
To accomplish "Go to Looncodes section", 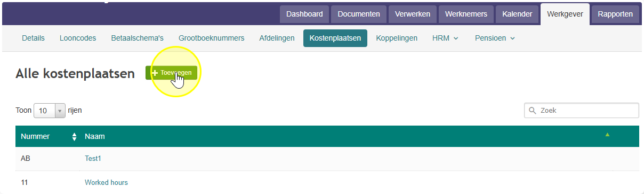I will coord(78,38).
